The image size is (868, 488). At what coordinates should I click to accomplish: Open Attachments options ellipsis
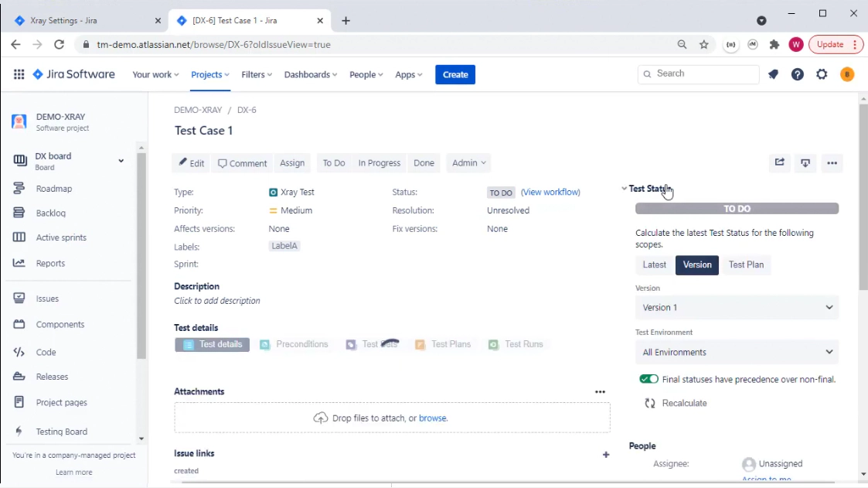pyautogui.click(x=600, y=392)
